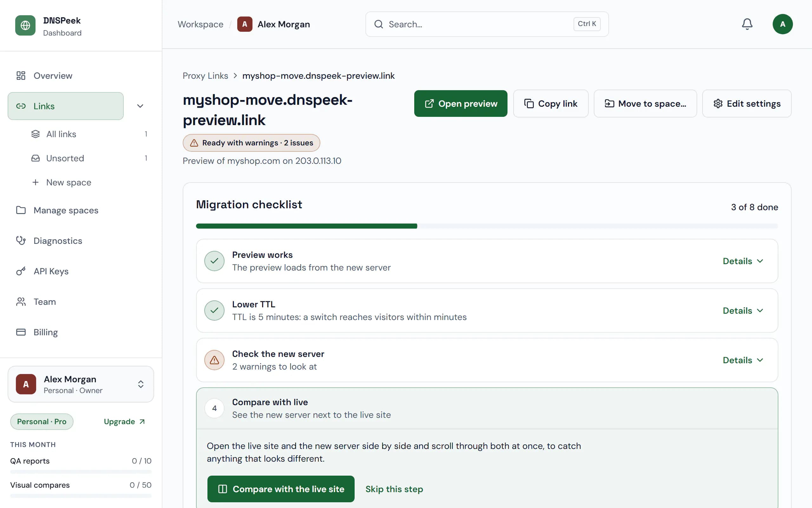Click the red Alex Morgan workspace badge in header
The width and height of the screenshot is (812, 508).
245,24
